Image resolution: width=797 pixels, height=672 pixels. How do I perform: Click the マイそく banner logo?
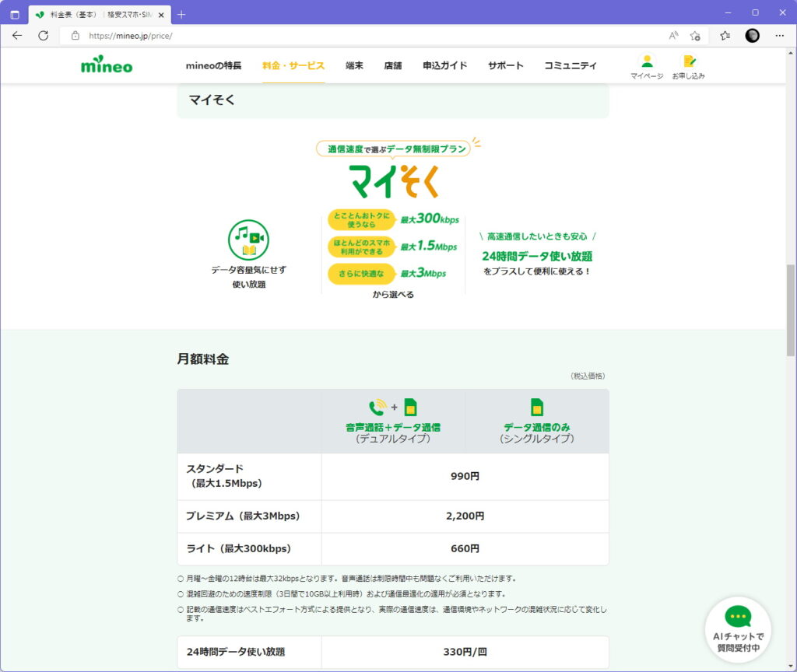pos(394,181)
